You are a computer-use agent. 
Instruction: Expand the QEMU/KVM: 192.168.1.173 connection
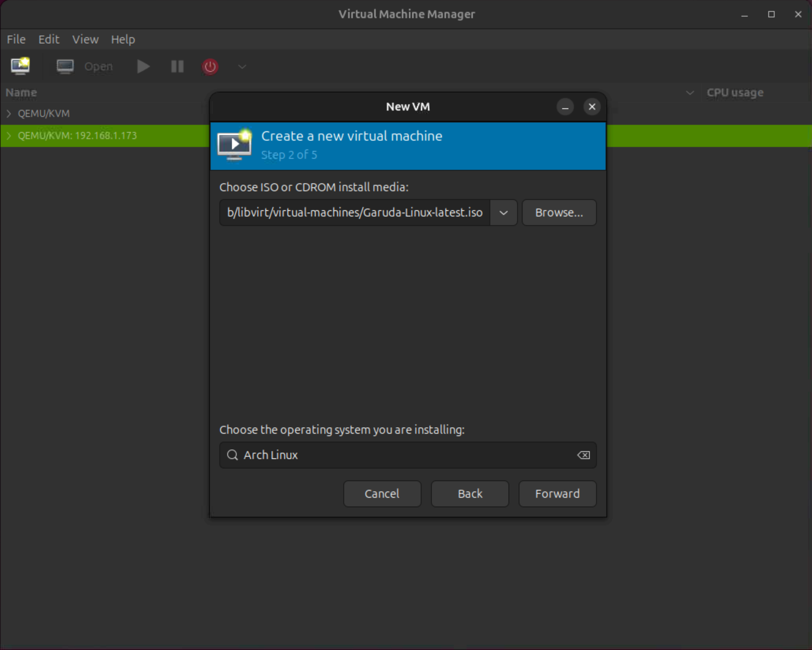tap(8, 135)
